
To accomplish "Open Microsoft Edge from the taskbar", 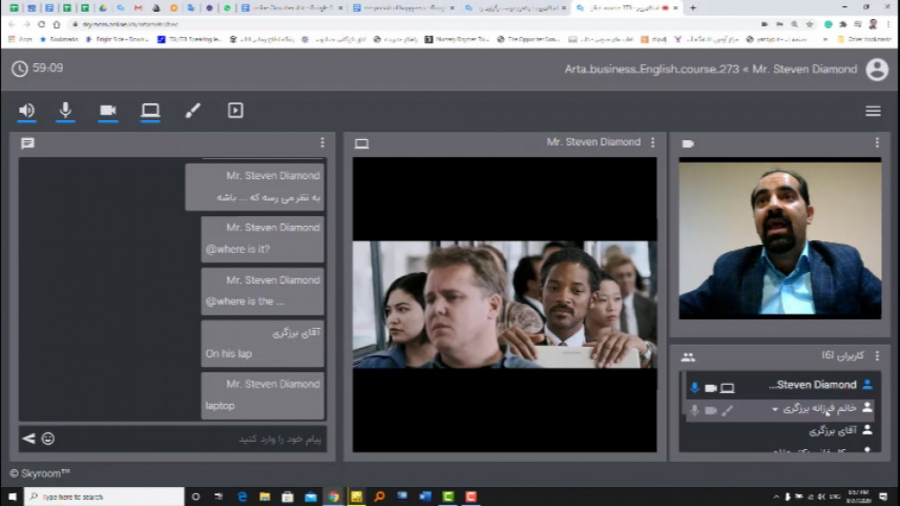I will point(242,497).
